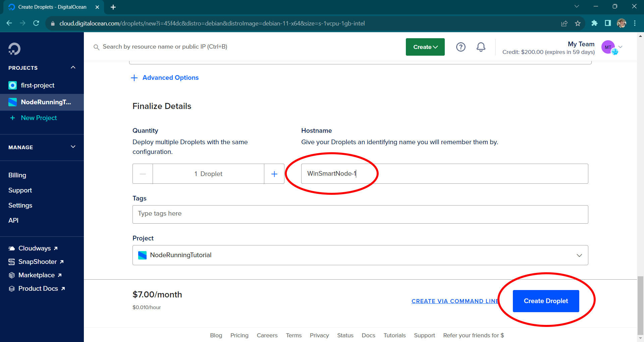Open the Careers footer link
Screen dimensions: 644x342
[x=267, y=335]
